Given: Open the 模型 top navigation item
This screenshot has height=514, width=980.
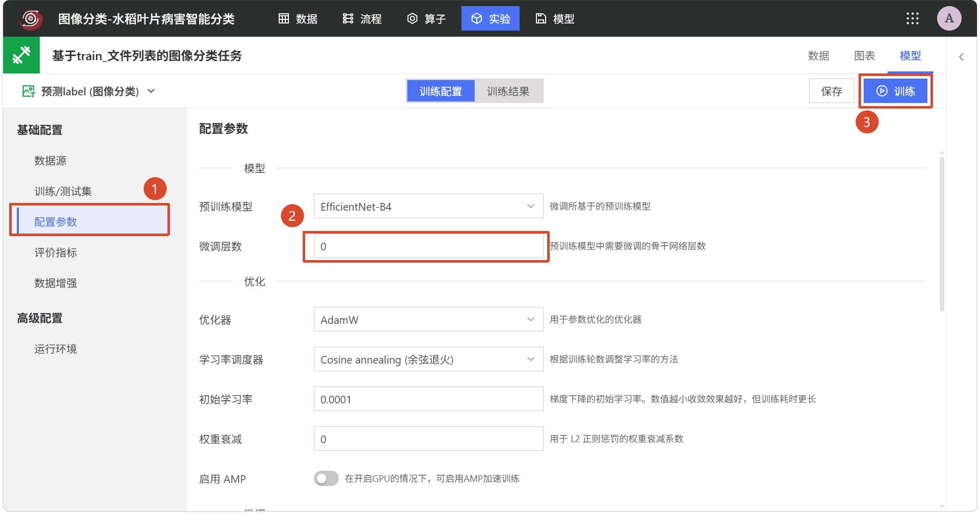Looking at the screenshot, I should pos(555,19).
